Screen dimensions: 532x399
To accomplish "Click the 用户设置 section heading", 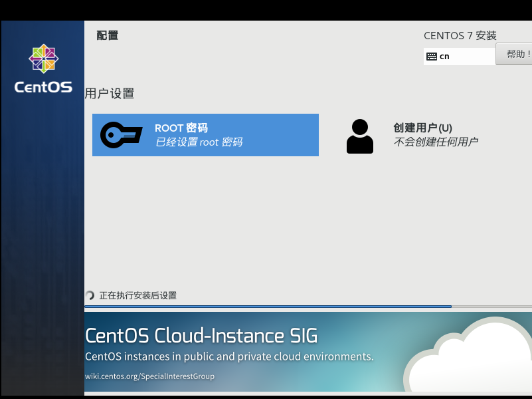I will [x=109, y=93].
